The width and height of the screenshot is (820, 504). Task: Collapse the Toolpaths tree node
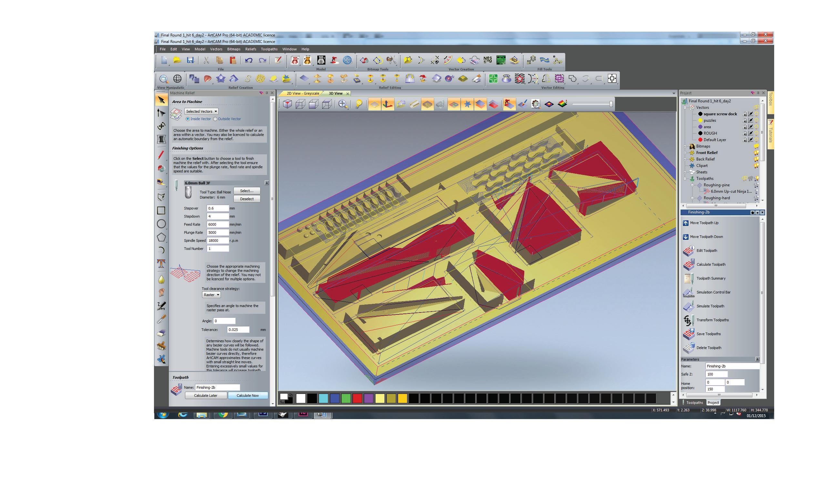pos(685,179)
